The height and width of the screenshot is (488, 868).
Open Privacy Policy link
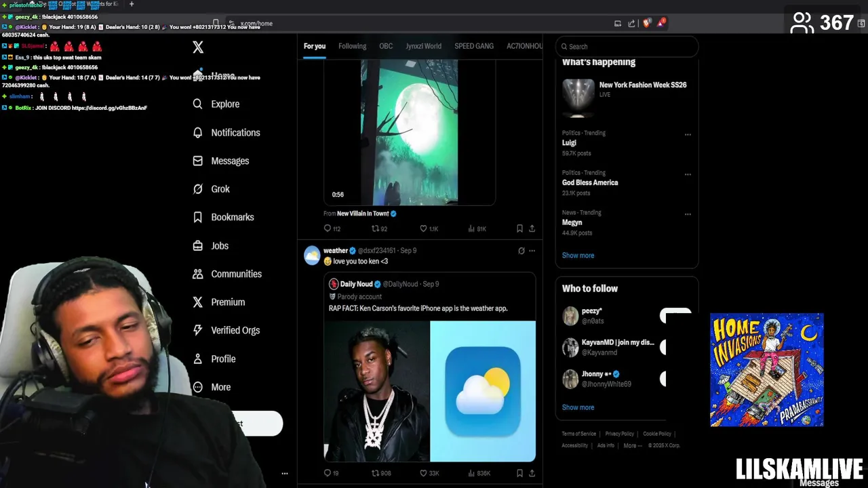point(619,434)
